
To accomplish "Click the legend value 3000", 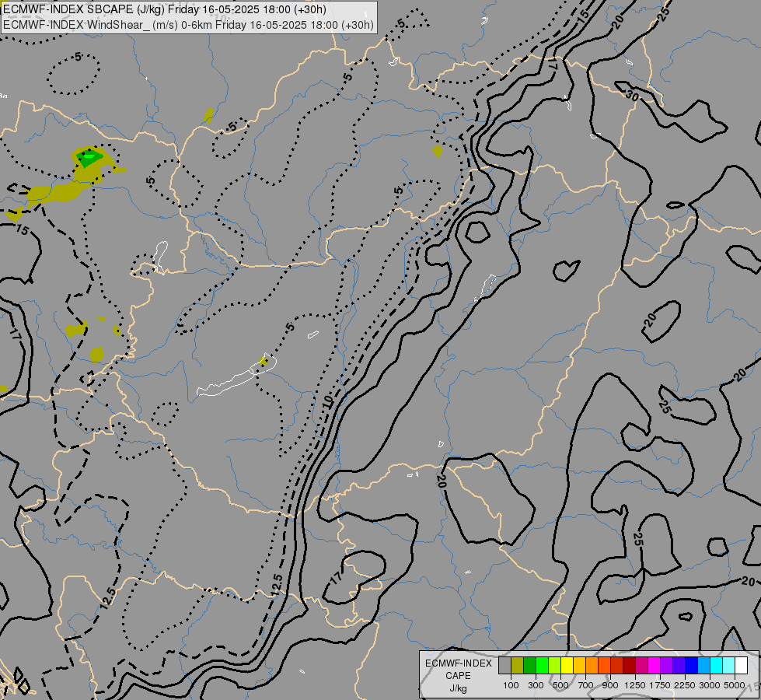I will [710, 685].
